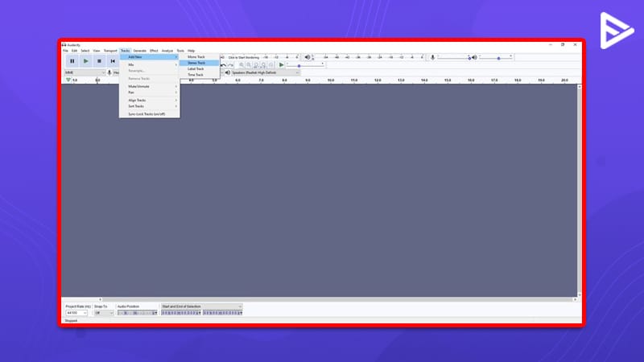The height and width of the screenshot is (362, 644).
Task: Click the speaker icon by playback volume slider
Action: [x=474, y=57]
